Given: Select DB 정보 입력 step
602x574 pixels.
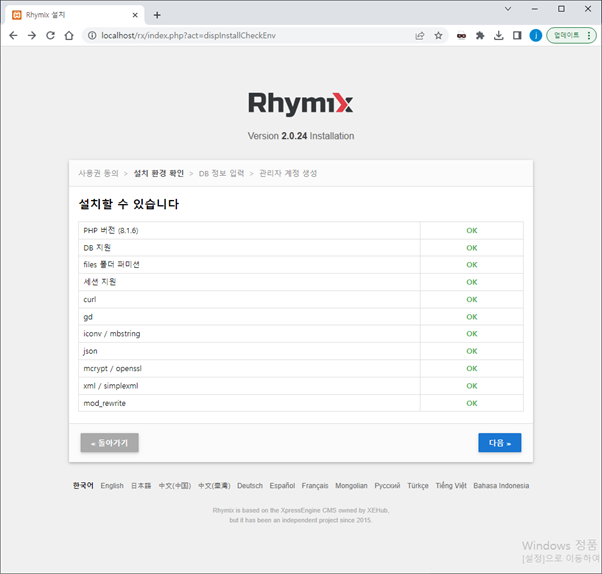Looking at the screenshot, I should (222, 173).
